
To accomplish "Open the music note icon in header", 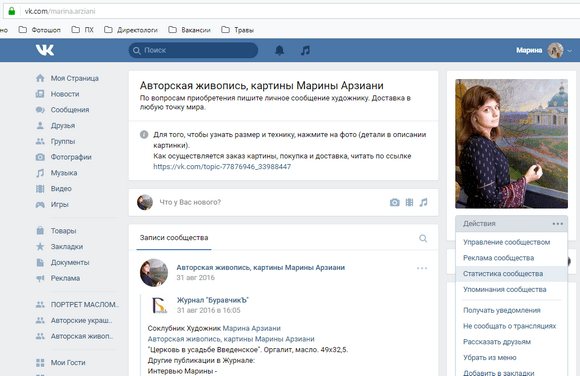I will click(305, 50).
